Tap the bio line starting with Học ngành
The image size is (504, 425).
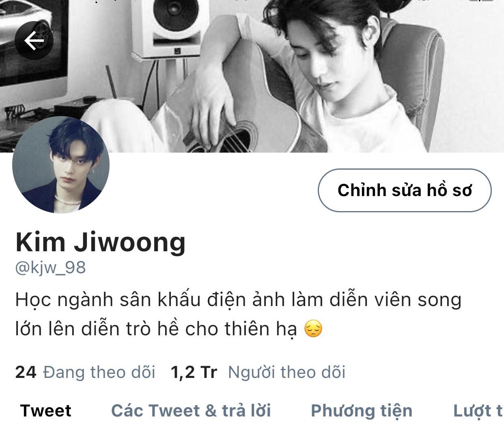[x=238, y=300]
